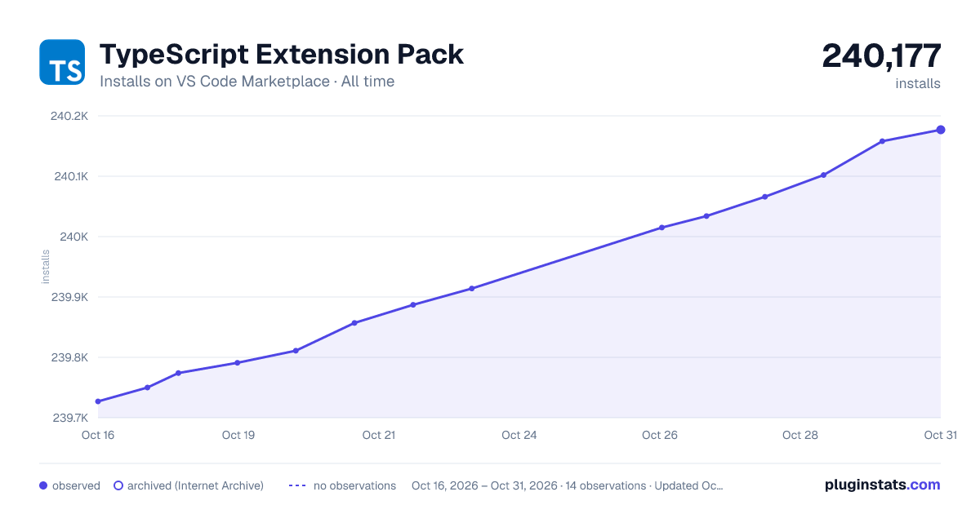Viewport: 980px width, 514px height.
Task: Click the 240.1K y-axis label
Action: pyautogui.click(x=69, y=176)
